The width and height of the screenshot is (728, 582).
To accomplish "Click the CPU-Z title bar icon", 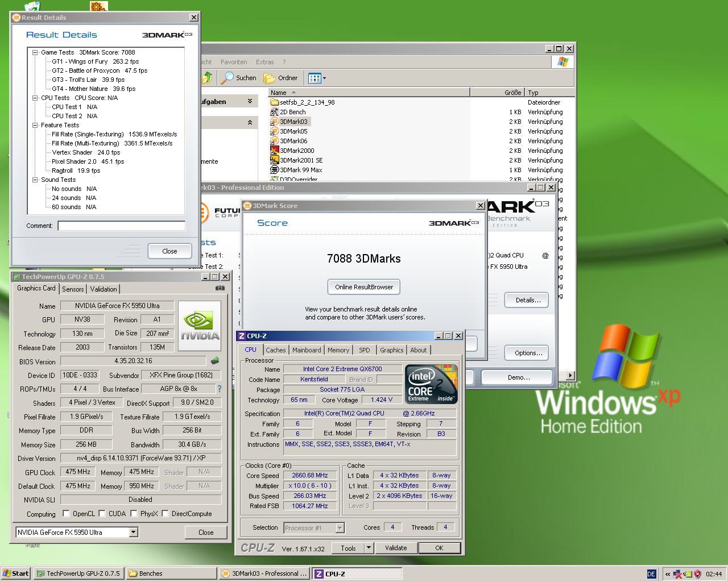I will [242, 336].
